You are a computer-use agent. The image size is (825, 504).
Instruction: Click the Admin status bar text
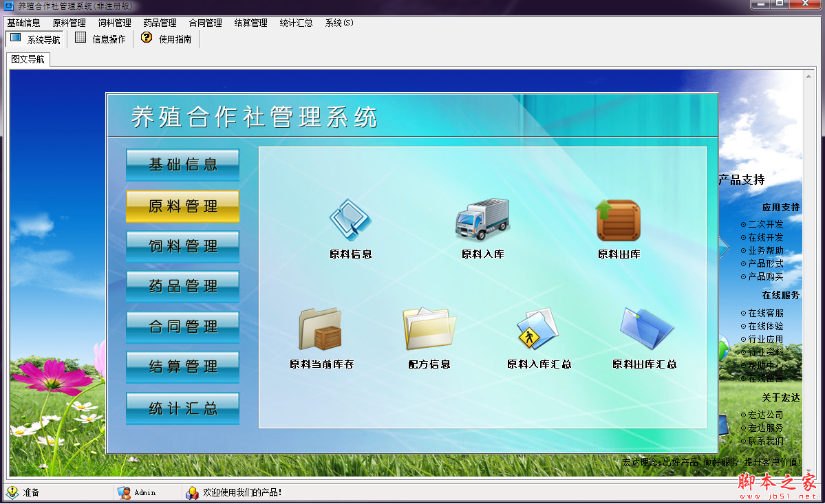[144, 493]
